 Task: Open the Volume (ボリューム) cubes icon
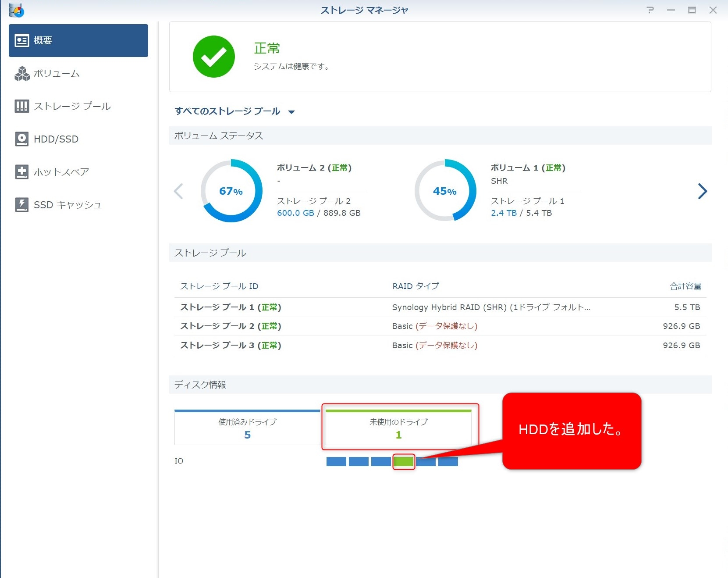click(22, 74)
